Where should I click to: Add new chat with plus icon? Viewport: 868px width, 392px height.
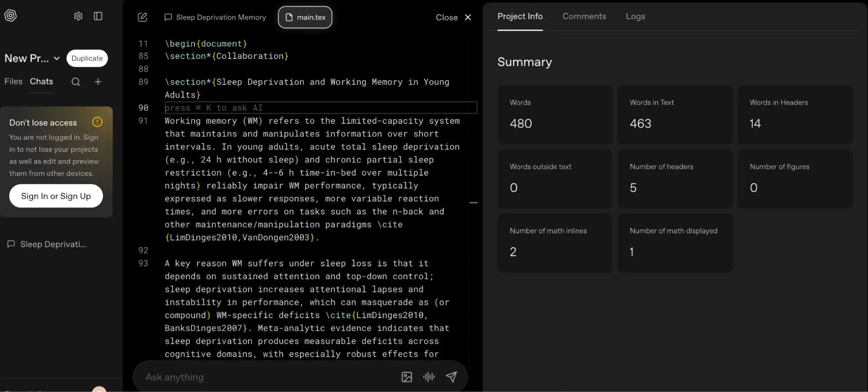click(x=98, y=82)
